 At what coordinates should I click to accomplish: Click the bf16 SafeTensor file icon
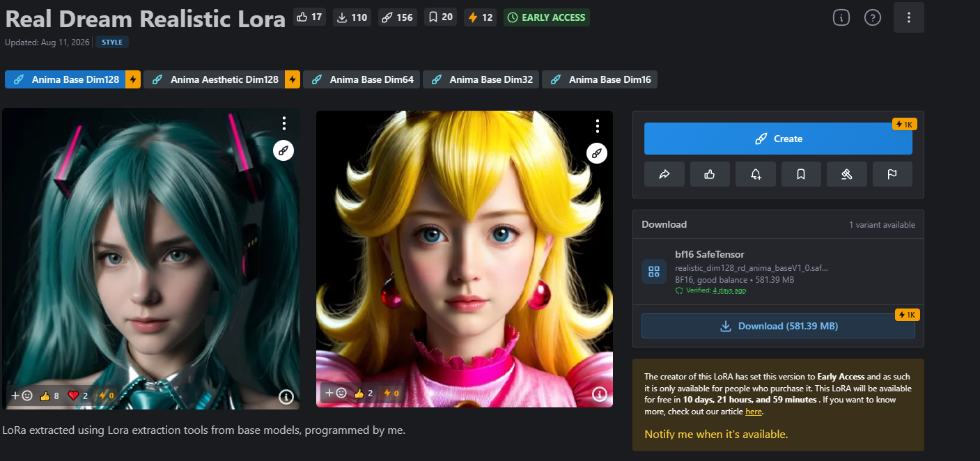point(653,272)
